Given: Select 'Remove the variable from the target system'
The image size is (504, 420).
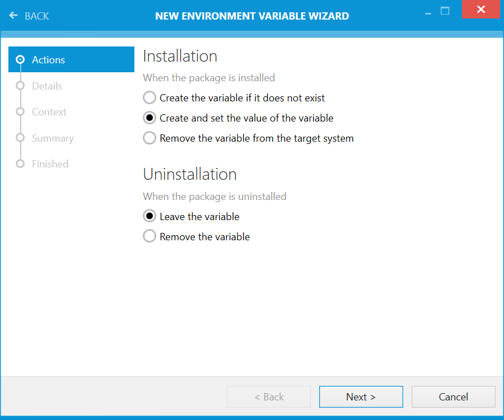Looking at the screenshot, I should tap(149, 138).
